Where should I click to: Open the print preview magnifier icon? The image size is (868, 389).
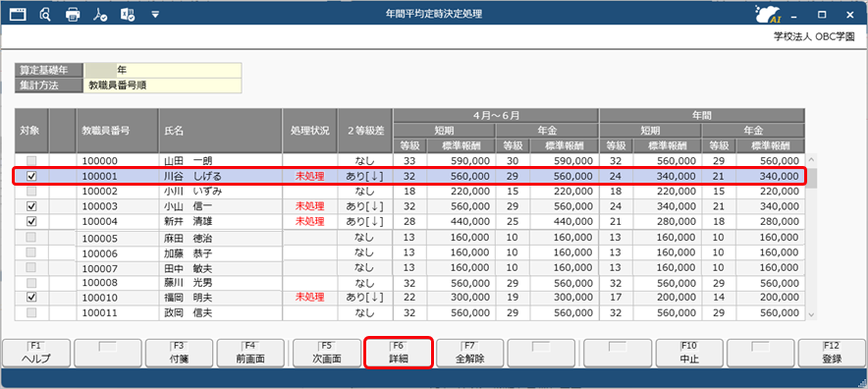point(45,15)
